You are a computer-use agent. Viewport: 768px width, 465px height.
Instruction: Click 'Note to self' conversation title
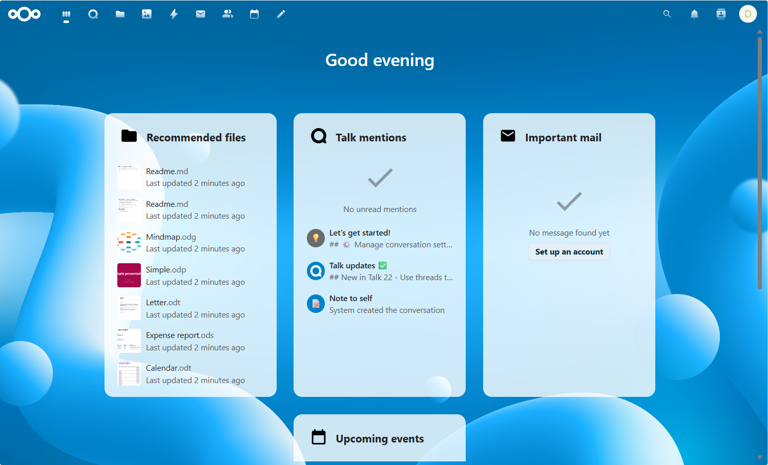[351, 298]
